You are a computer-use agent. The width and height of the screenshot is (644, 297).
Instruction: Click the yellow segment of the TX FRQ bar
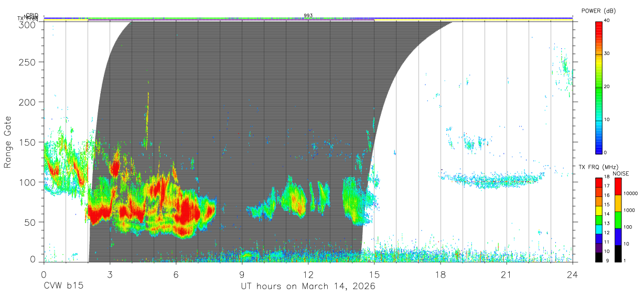(599, 210)
